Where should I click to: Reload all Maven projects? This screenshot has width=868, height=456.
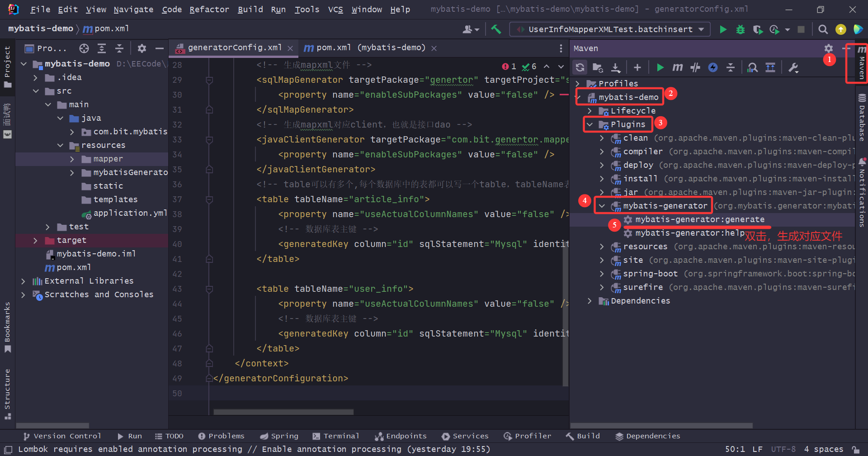click(580, 67)
